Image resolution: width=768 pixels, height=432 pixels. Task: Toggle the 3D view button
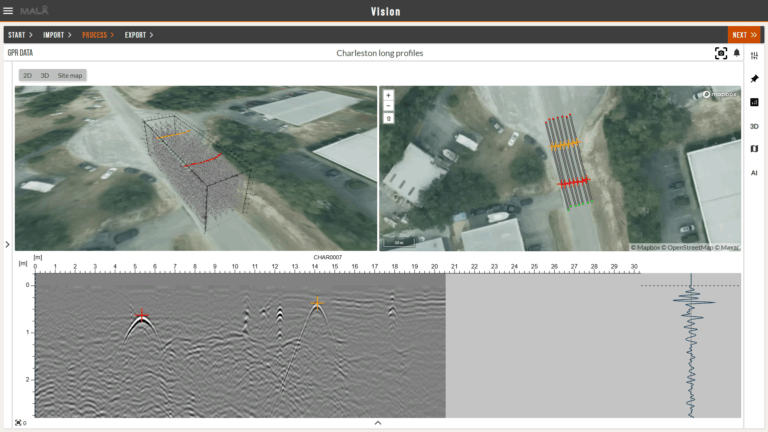[44, 75]
